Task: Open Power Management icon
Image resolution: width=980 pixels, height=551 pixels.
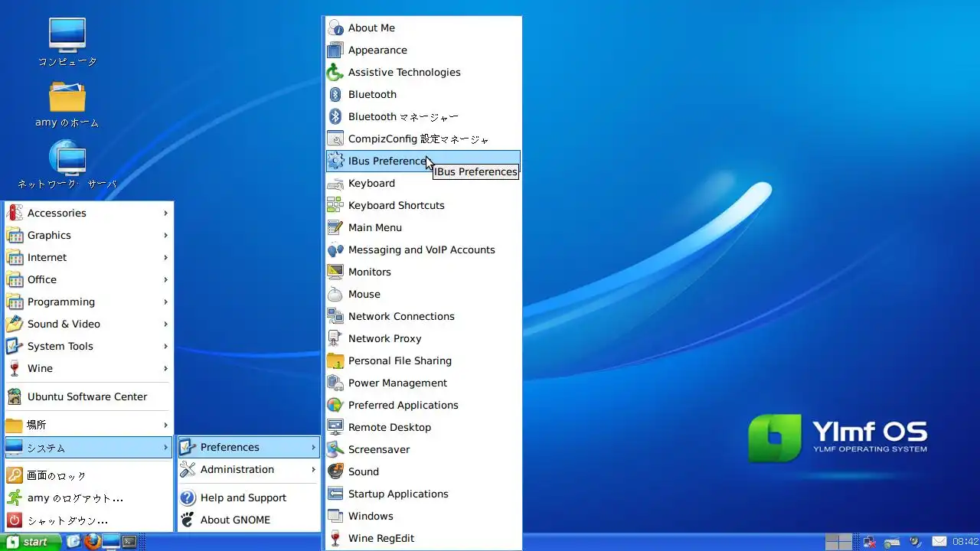Action: click(335, 383)
